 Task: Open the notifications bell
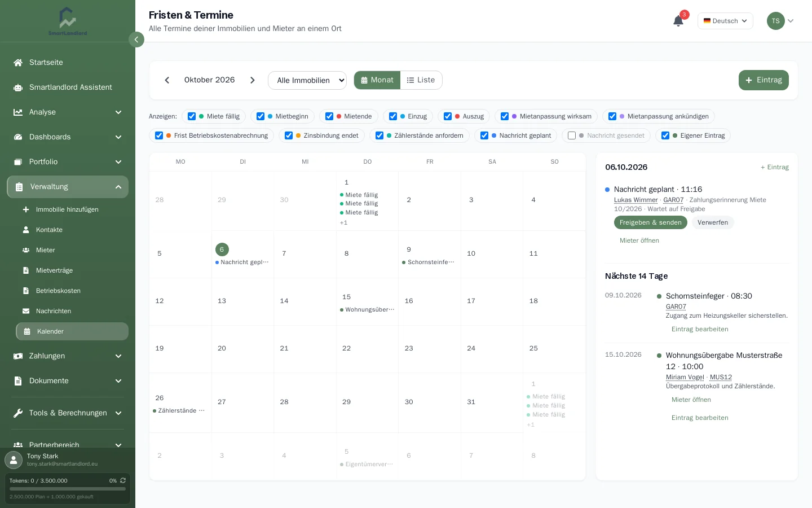(x=678, y=21)
